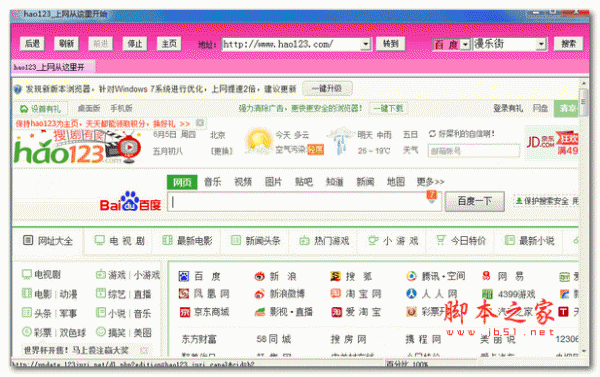Open the 网盘 link
600x377 pixels.
540,108
